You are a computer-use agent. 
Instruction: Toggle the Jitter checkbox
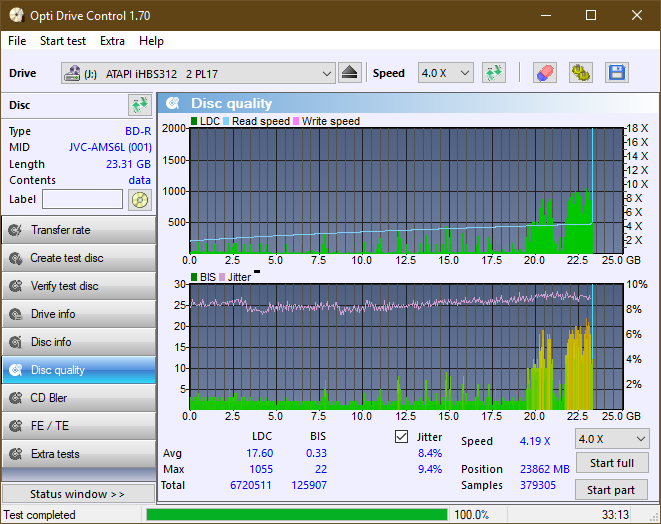pos(401,437)
